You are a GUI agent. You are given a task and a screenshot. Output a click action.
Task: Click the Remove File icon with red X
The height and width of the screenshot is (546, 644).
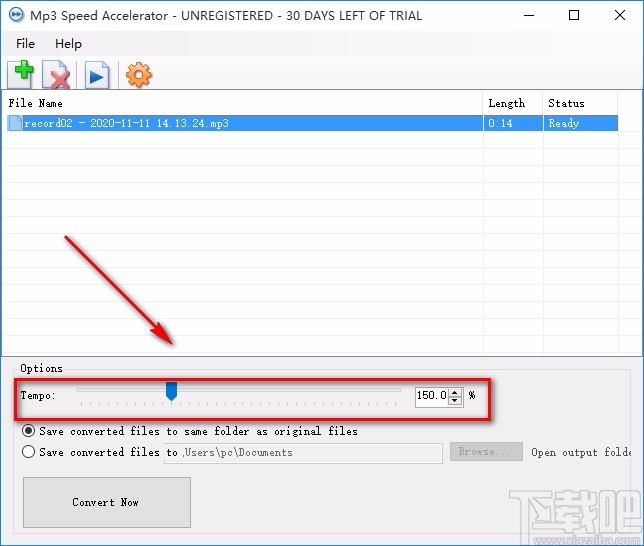tap(56, 74)
